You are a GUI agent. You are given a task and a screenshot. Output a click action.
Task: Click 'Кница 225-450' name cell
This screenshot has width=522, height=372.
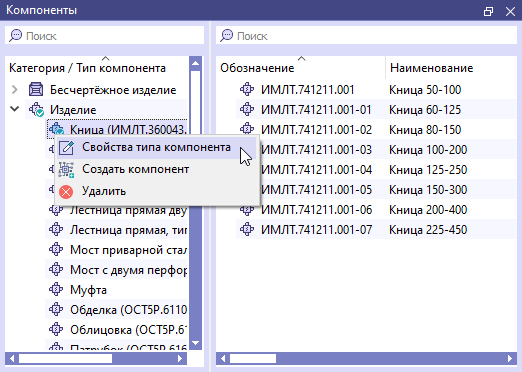tap(428, 230)
